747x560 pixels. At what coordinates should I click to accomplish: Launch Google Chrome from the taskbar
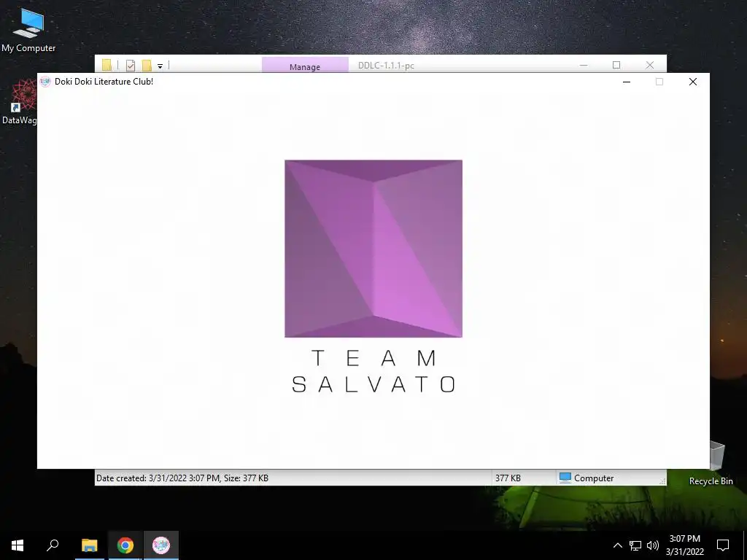click(125, 545)
